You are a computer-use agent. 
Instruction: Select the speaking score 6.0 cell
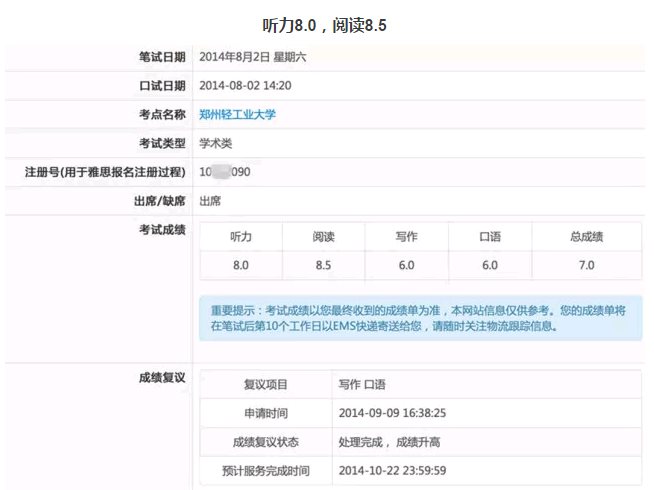pyautogui.click(x=490, y=265)
